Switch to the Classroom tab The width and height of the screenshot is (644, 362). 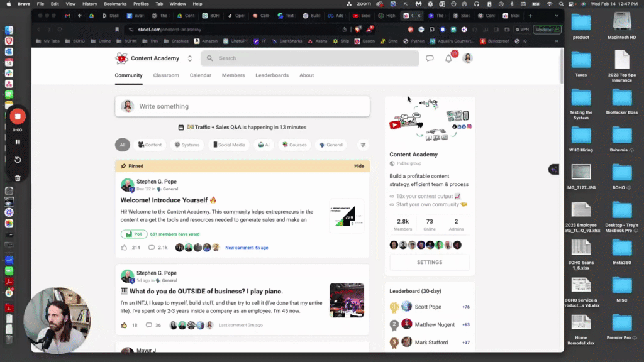tap(166, 75)
